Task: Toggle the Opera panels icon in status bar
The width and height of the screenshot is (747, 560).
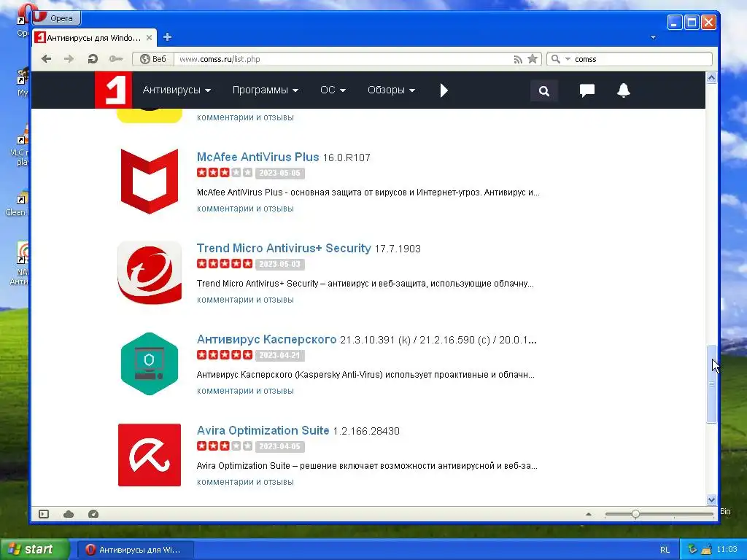Action: pyautogui.click(x=44, y=514)
